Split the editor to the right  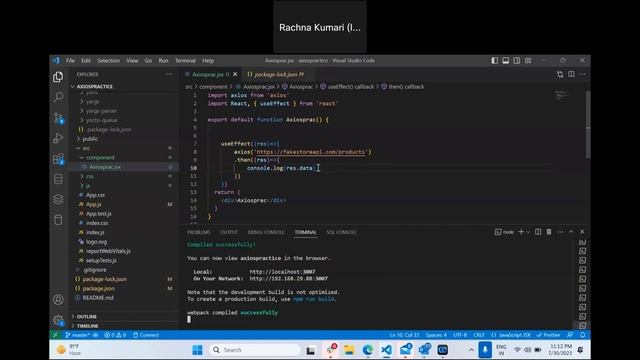(571, 74)
